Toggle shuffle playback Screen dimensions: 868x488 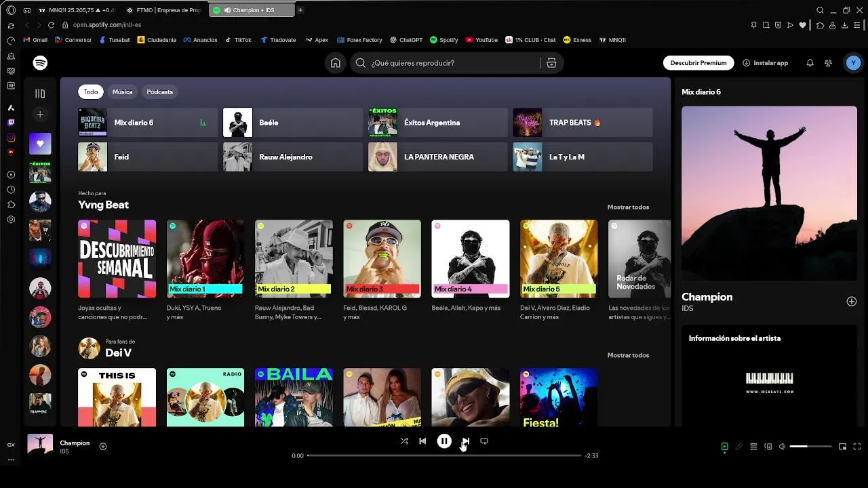[404, 441]
